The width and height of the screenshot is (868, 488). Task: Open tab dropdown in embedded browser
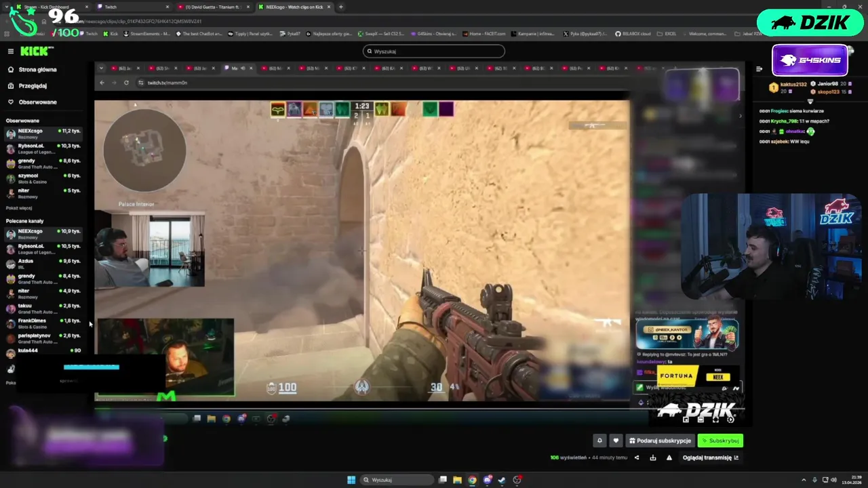[101, 68]
